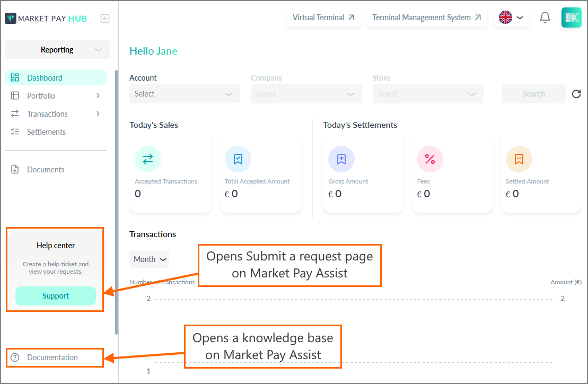Click the Hello Jane greeting
The height and width of the screenshot is (384, 588).
[153, 51]
